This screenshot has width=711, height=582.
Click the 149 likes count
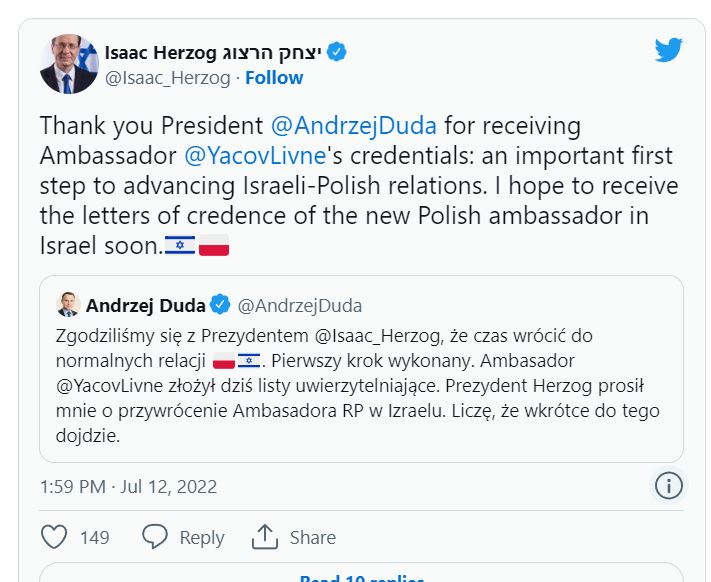[x=94, y=537]
